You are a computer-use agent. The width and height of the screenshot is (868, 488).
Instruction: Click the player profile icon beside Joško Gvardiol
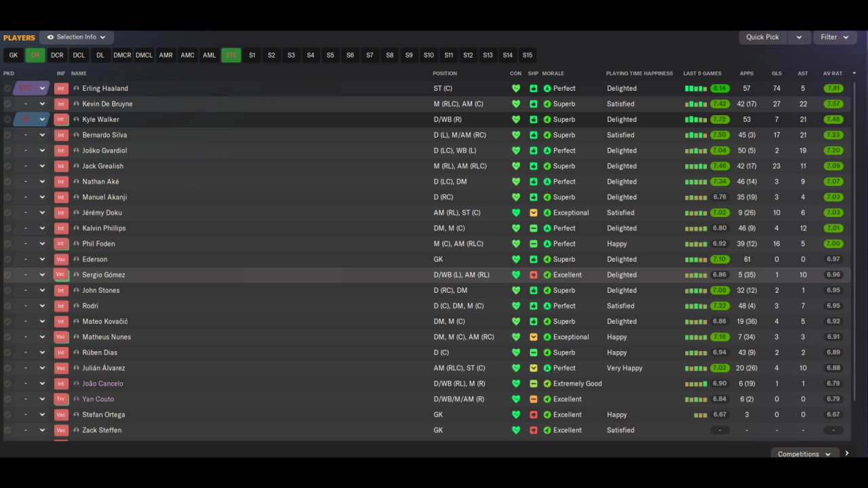click(76, 150)
